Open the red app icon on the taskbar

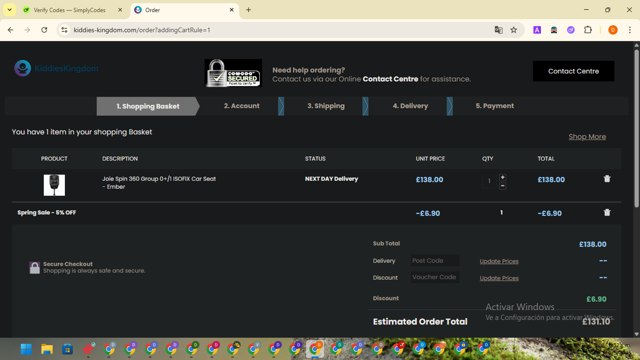[x=89, y=349]
